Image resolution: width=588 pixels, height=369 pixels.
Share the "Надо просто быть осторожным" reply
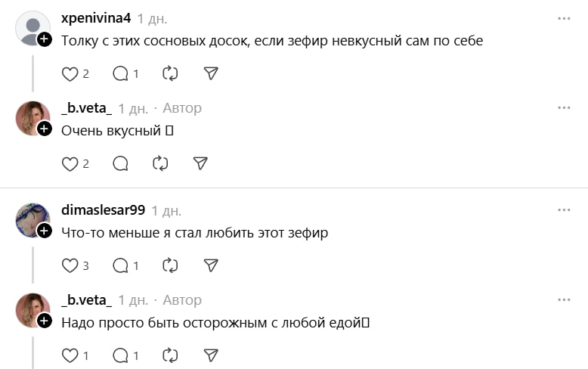coord(212,355)
